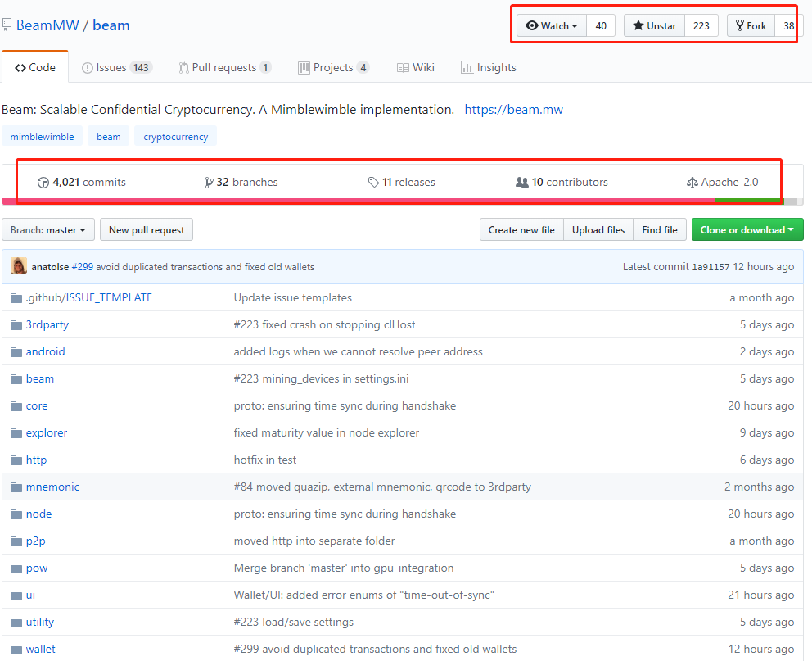Click Upload files button
The height and width of the screenshot is (661, 812).
click(x=598, y=230)
